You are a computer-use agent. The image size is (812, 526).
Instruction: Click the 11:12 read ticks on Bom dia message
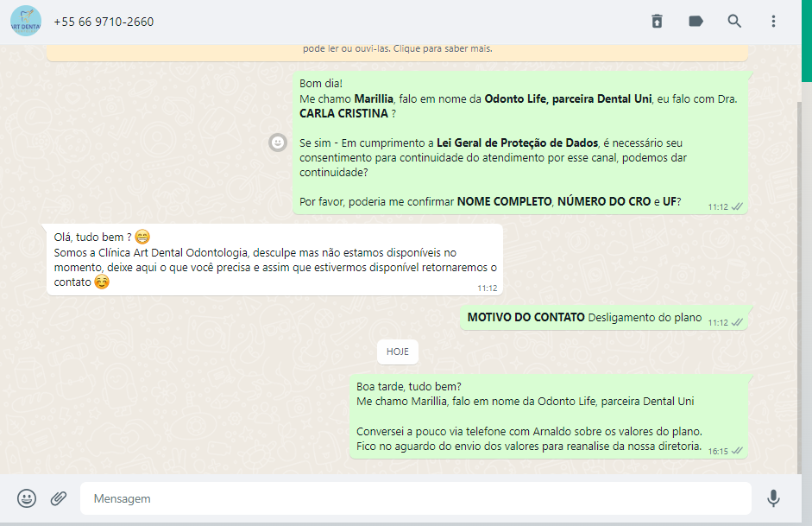(x=737, y=206)
